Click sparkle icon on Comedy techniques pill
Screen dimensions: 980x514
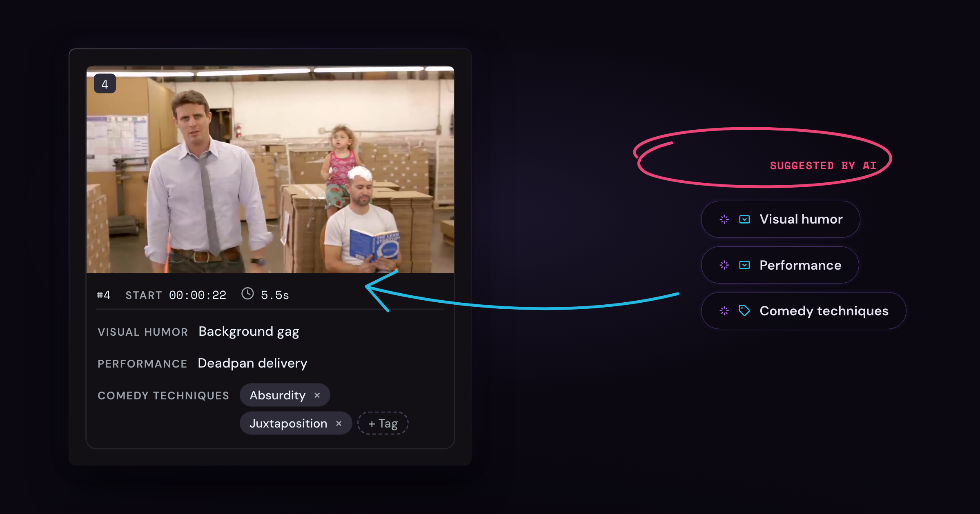pyautogui.click(x=724, y=311)
